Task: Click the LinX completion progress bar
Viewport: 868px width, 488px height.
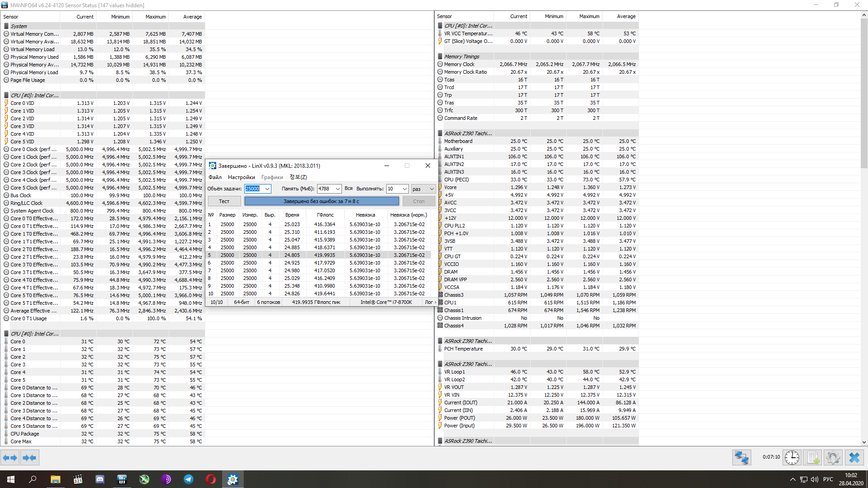Action: tap(322, 201)
